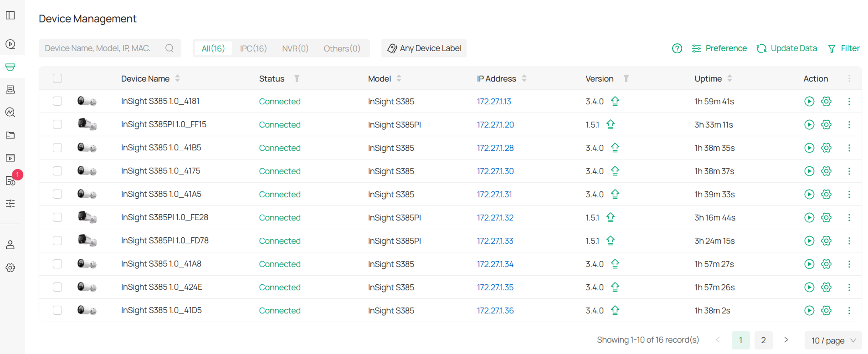Viewport: 868px width, 354px height.
Task: Open the Status column filter funnel
Action: (x=297, y=78)
